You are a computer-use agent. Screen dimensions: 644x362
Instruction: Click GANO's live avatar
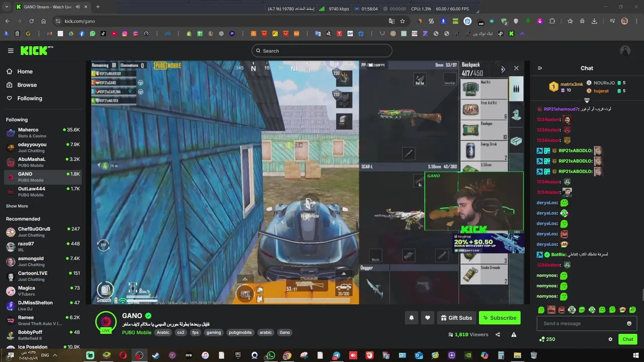(x=106, y=323)
